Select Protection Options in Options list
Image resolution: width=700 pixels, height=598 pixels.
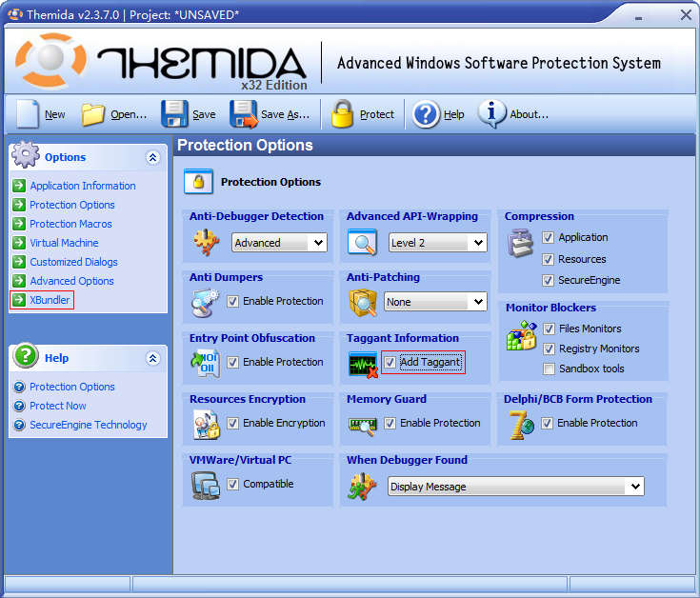click(x=72, y=205)
